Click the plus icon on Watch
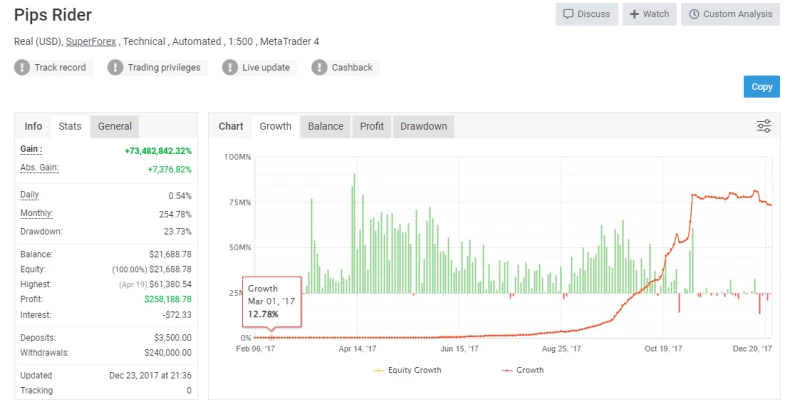Viewport: 800px width, 402px height. click(x=634, y=14)
